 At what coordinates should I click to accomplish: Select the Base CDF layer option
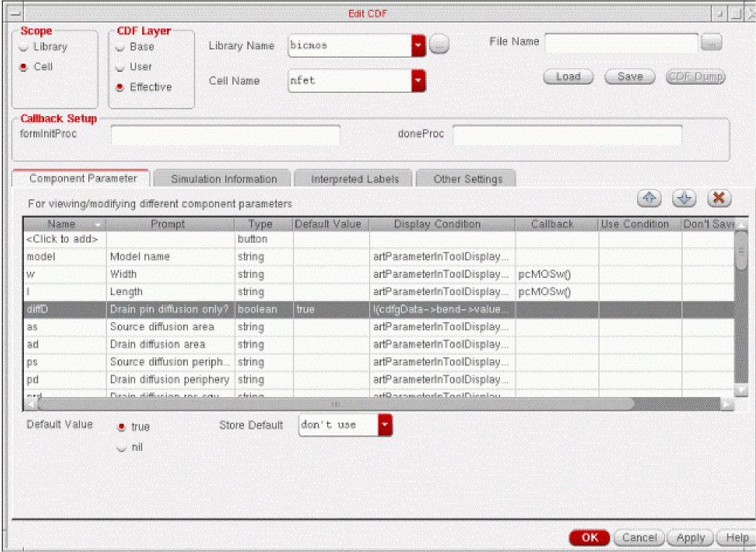(120, 47)
